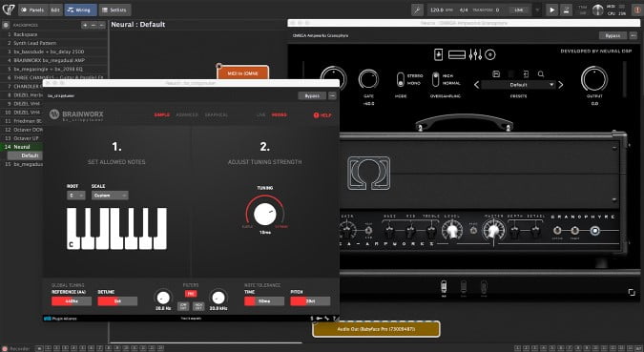This screenshot has height=352, width=644.
Task: Save preset with the floppy disk icon
Action: click(496, 74)
